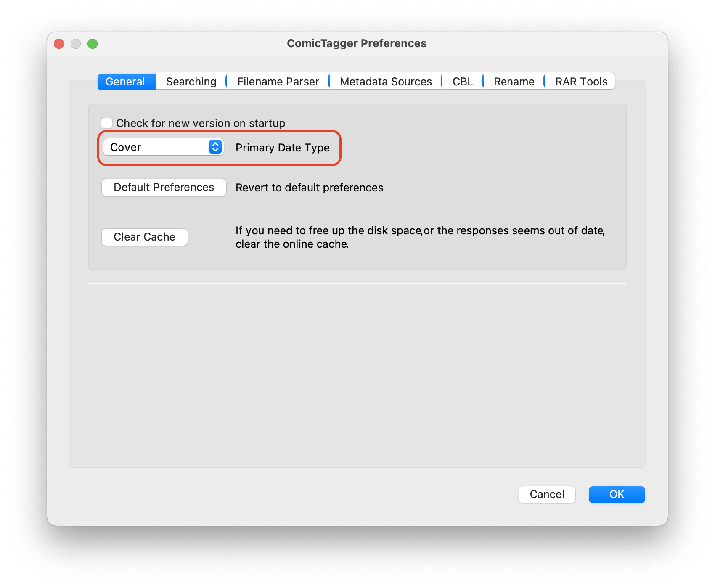Switch to the Searching tab

190,81
